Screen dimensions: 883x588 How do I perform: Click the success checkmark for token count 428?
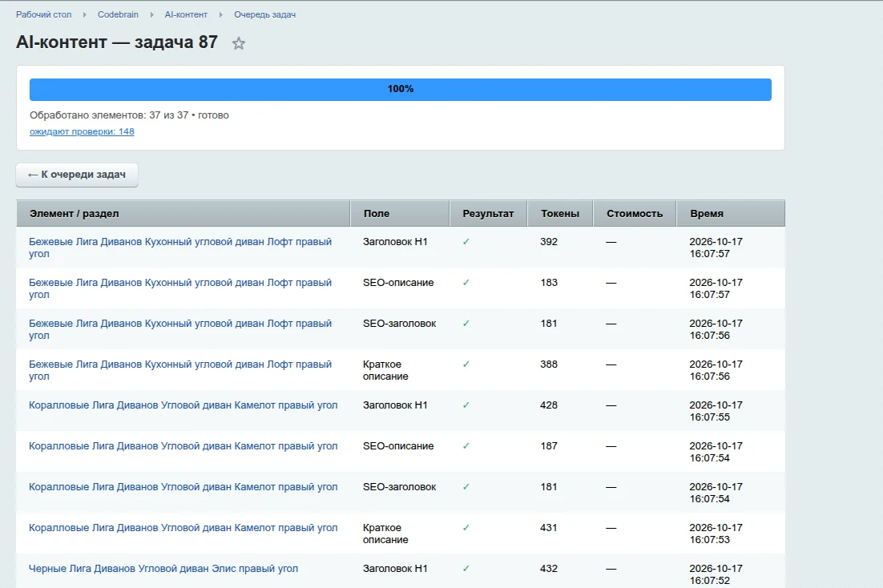pos(466,405)
